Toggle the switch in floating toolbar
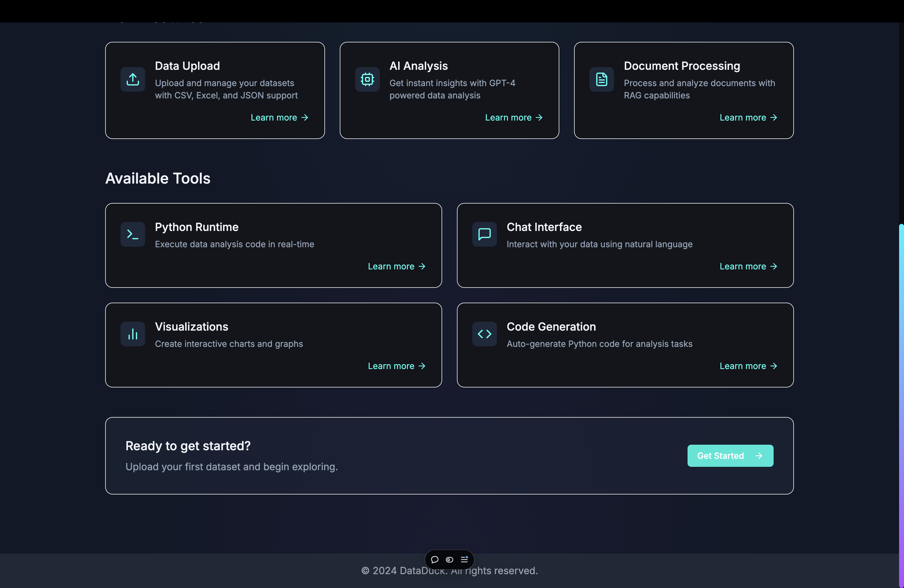Viewport: 904px width, 588px height. tap(449, 559)
